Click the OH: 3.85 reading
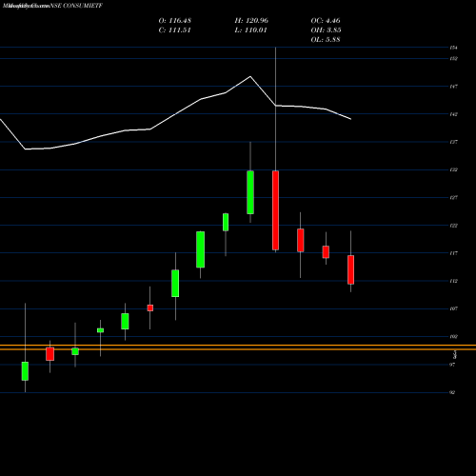 click(326, 30)
